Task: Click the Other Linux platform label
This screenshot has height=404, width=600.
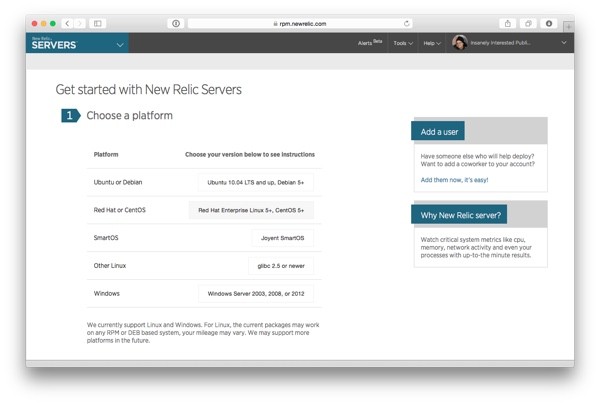Action: coord(110,266)
